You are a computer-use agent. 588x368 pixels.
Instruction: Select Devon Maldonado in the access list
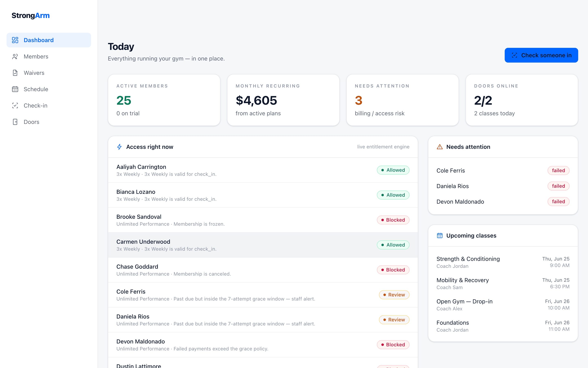263,345
